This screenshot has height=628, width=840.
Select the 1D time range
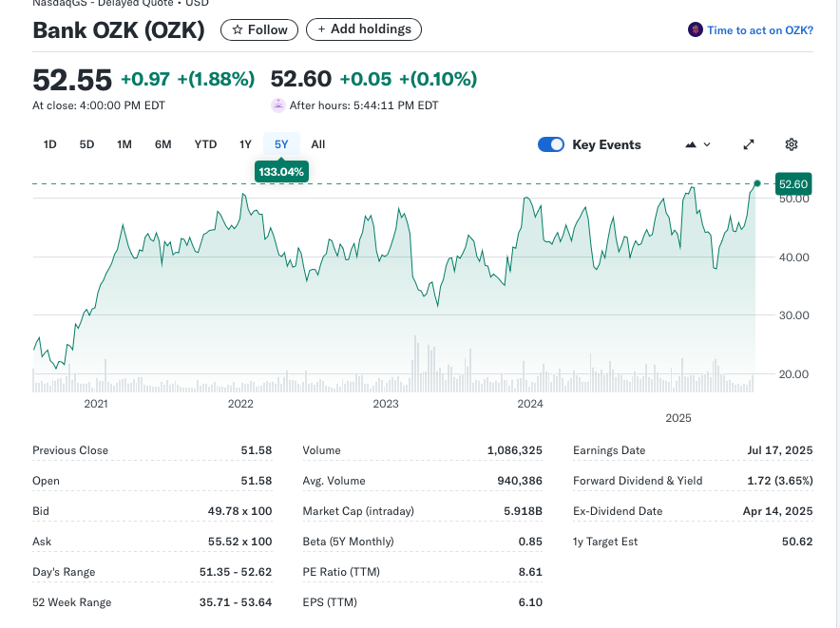pos(50,144)
